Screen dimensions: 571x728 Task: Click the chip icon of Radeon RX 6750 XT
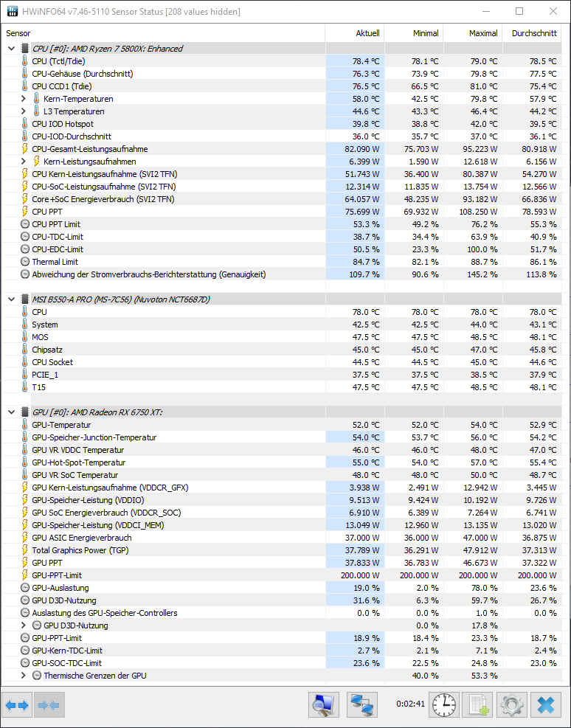25,412
